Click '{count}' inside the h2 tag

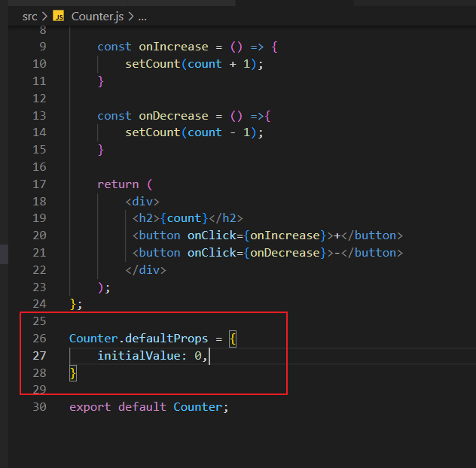click(184, 218)
